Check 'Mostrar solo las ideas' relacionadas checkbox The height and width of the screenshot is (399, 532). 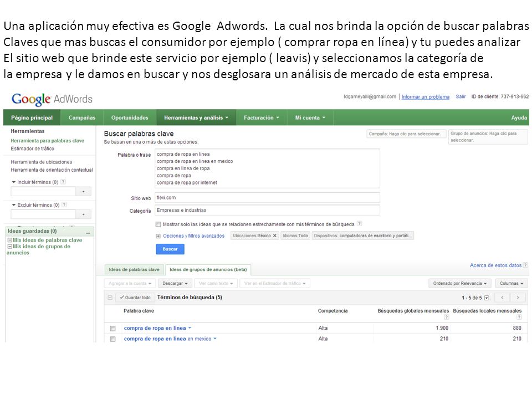click(x=158, y=224)
